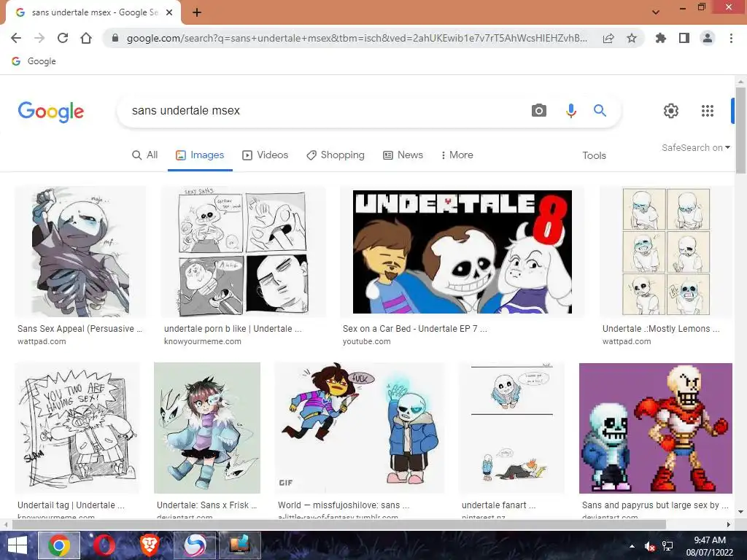Expand the SafeSearch on dropdown
This screenshot has height=560, width=747.
tap(695, 148)
